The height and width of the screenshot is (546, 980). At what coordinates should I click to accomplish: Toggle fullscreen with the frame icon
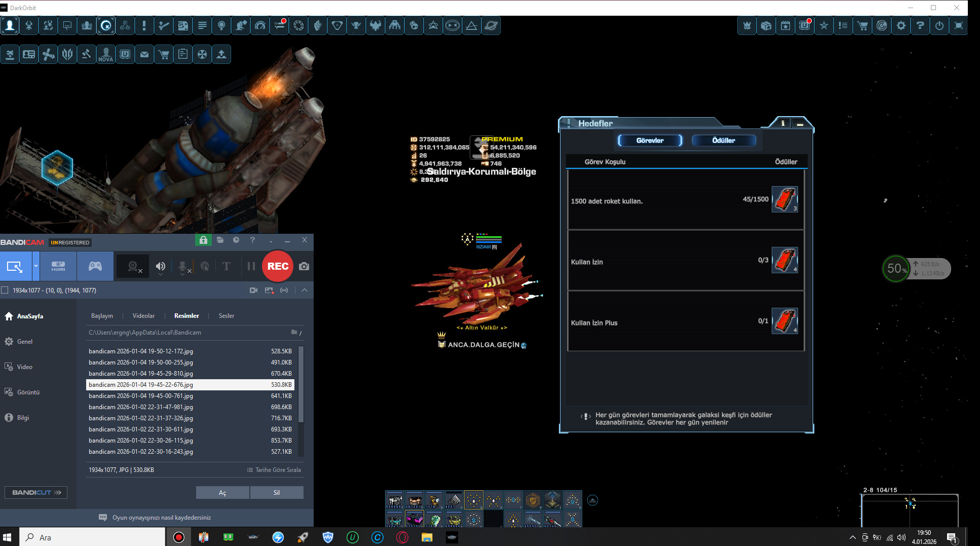[959, 25]
